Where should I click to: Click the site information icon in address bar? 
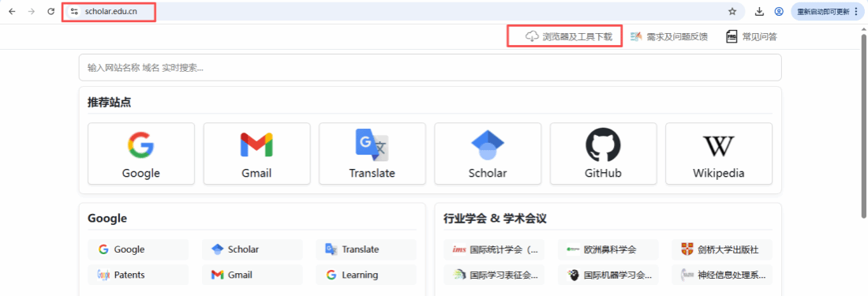(74, 11)
